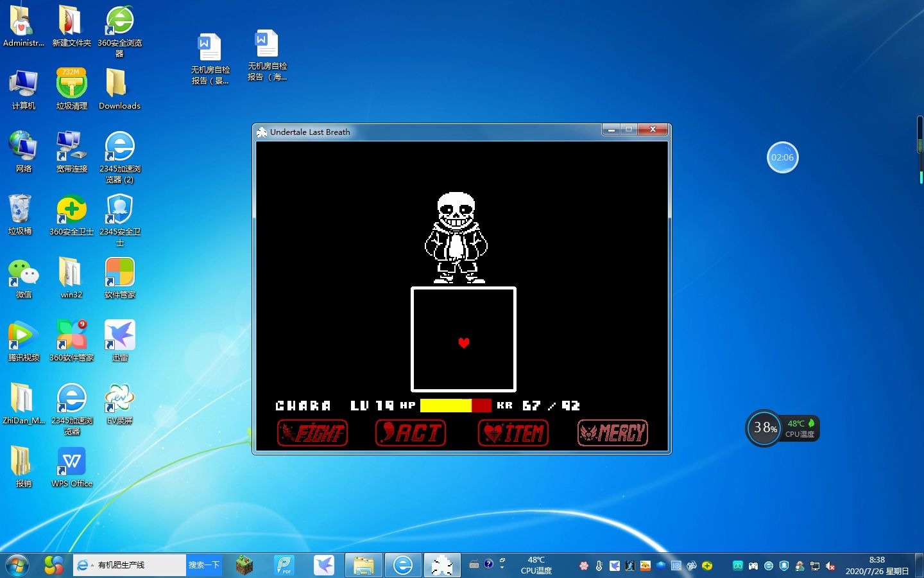
Task: Expand the language bar options arrow
Action: 502,567
